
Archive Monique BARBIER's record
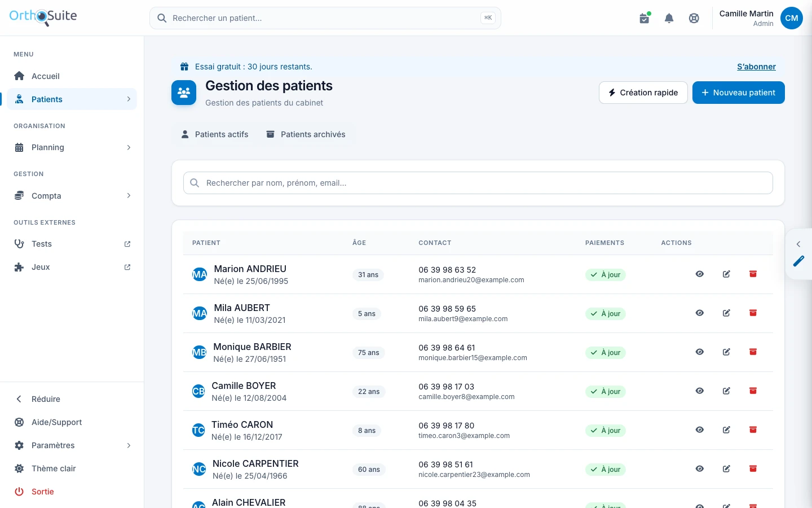[x=753, y=352]
